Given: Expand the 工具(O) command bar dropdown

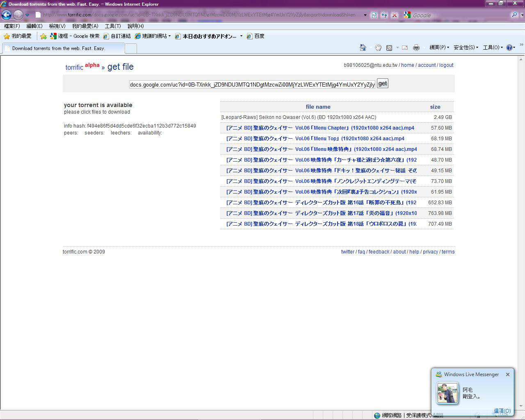Looking at the screenshot, I should tap(492, 48).
